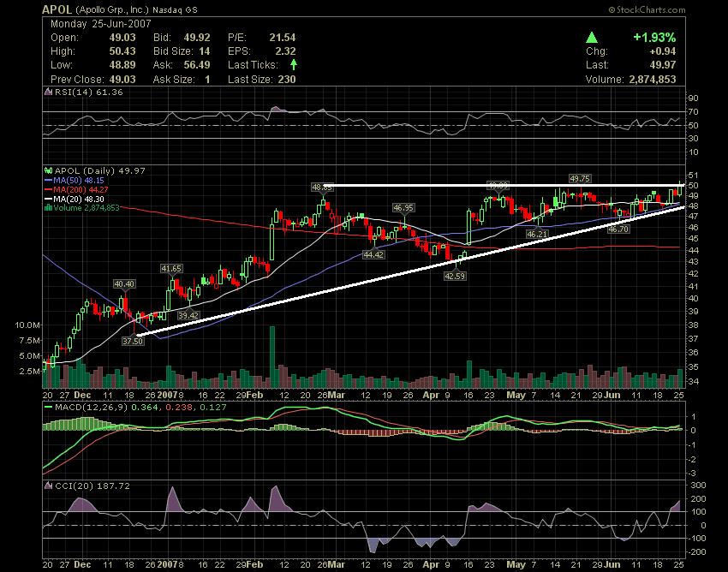
Task: Click the MA(200) 44.27 legend label
Action: coord(81,189)
